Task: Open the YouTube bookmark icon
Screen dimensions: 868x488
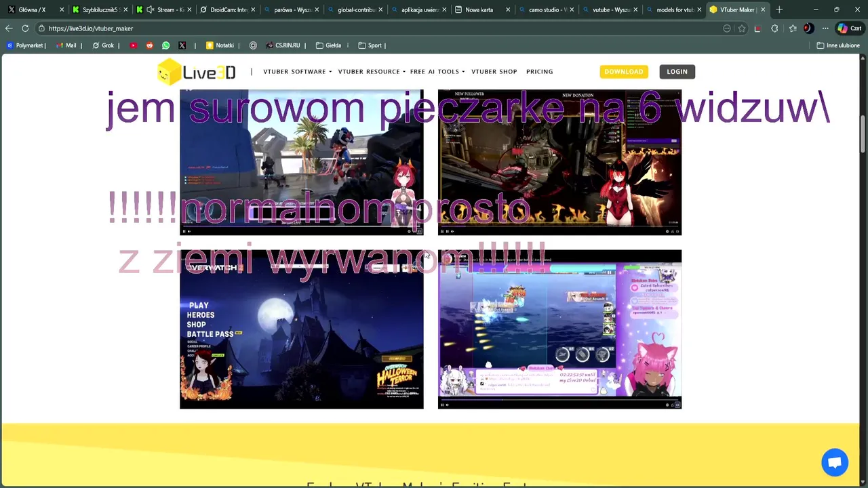Action: click(133, 45)
